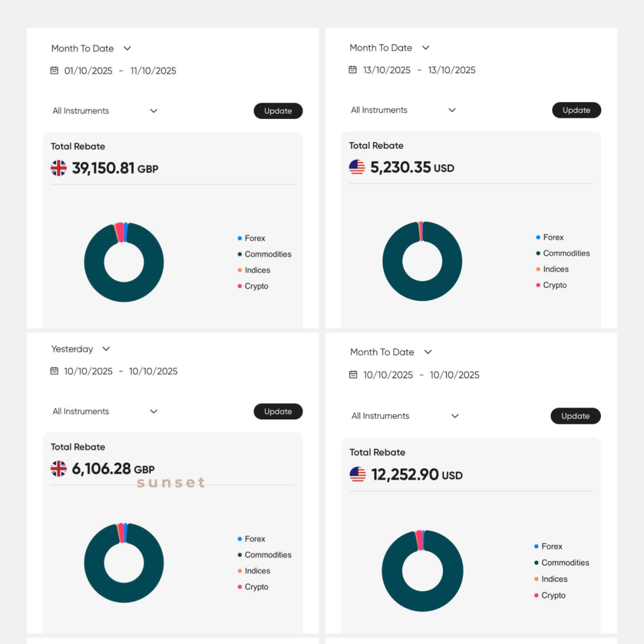Viewport: 644px width, 644px height.
Task: Click calendar icon beside 13/10/2025 date range
Action: pyautogui.click(x=353, y=70)
